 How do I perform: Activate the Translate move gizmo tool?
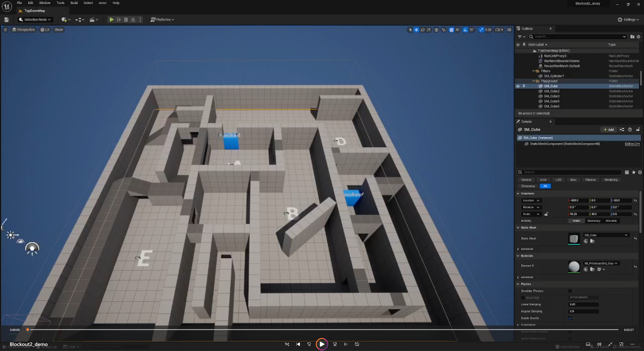click(416, 30)
